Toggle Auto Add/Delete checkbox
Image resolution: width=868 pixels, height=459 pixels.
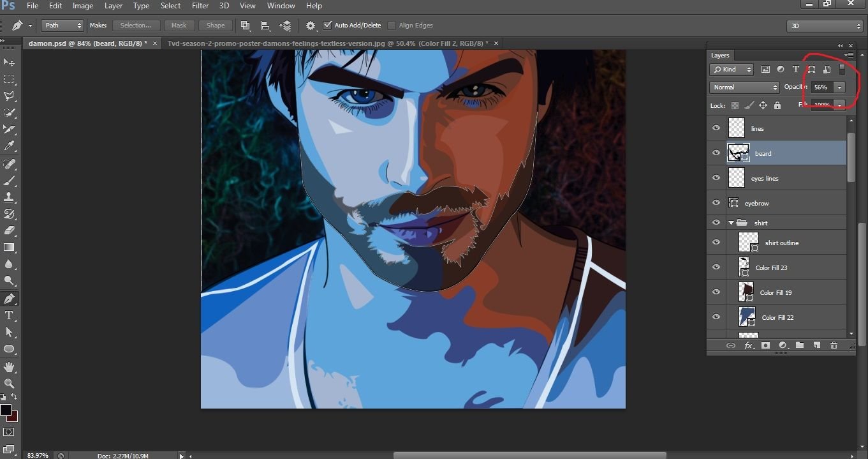328,26
